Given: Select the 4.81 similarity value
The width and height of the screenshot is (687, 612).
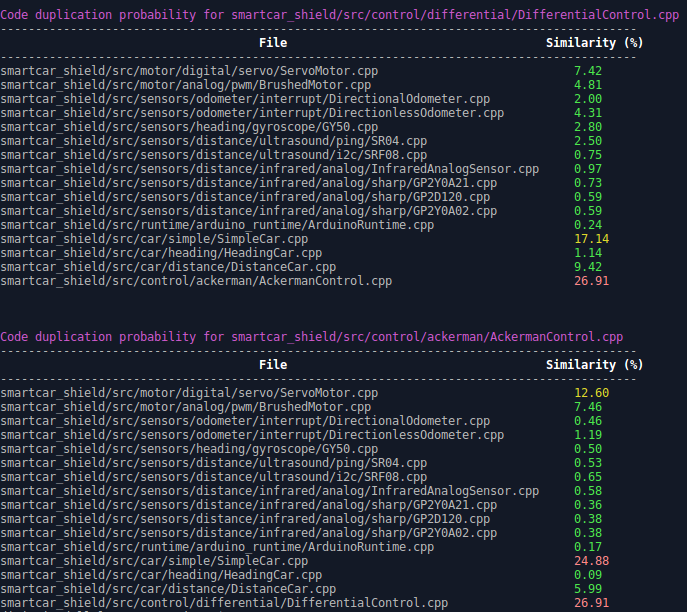Looking at the screenshot, I should pos(588,85).
